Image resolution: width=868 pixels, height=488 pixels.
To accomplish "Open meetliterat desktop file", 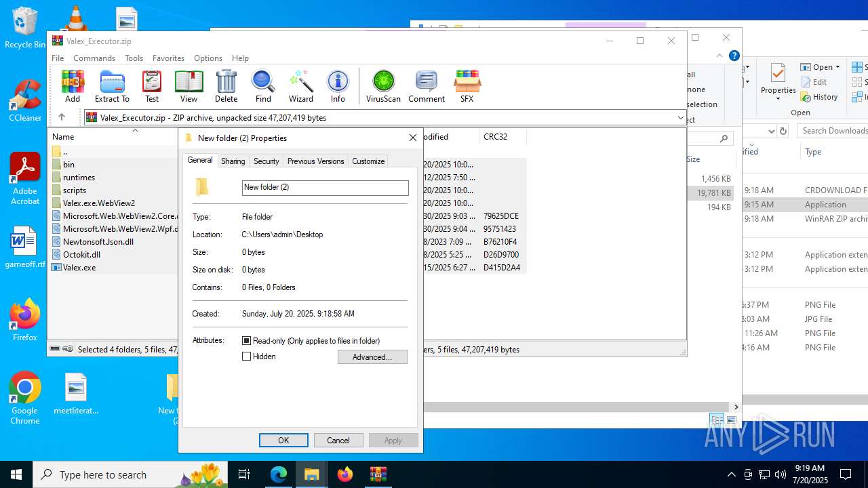I will tap(76, 393).
